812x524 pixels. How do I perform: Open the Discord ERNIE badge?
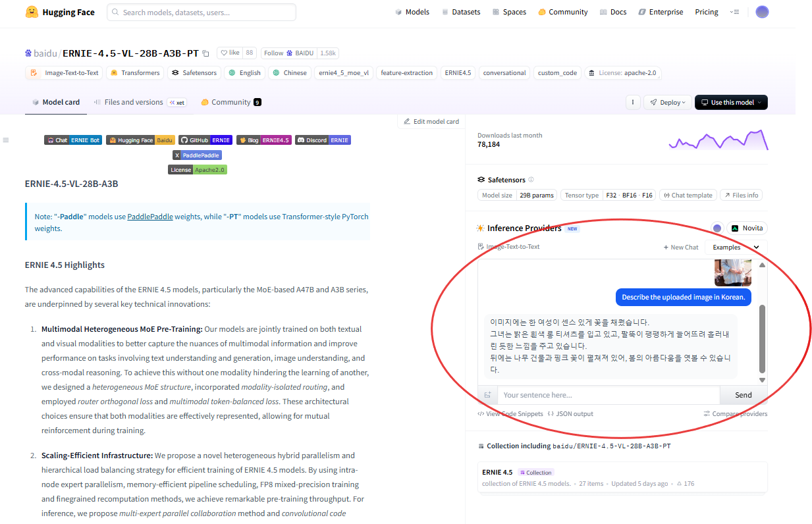coord(323,140)
